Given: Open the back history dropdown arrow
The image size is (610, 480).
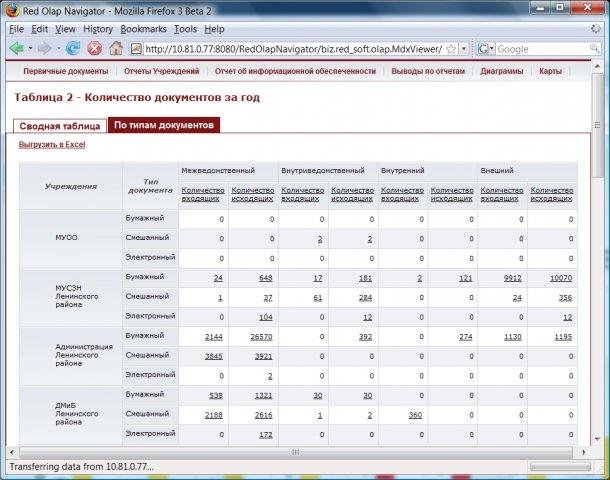Looking at the screenshot, I should [30, 49].
